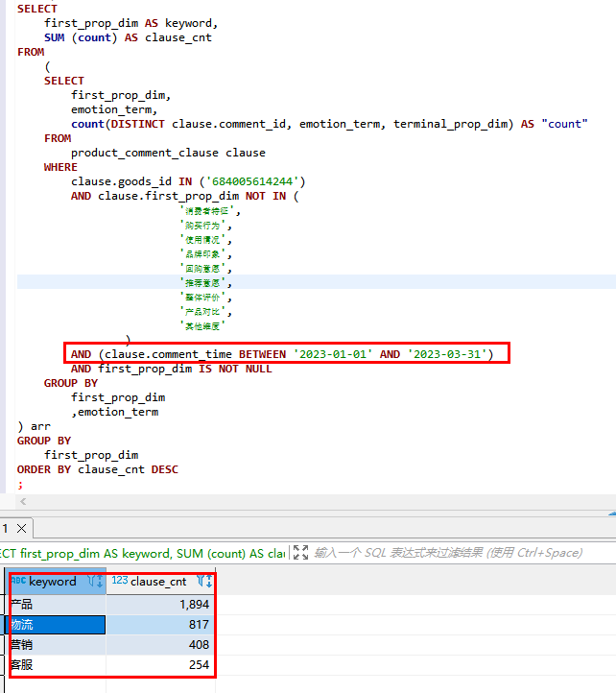616x693 pixels.
Task: Select the 254 clause_cnt cell
Action: [x=160, y=665]
